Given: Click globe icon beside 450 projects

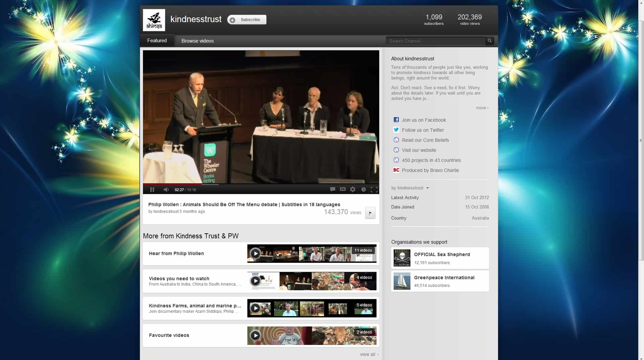Looking at the screenshot, I should point(396,160).
